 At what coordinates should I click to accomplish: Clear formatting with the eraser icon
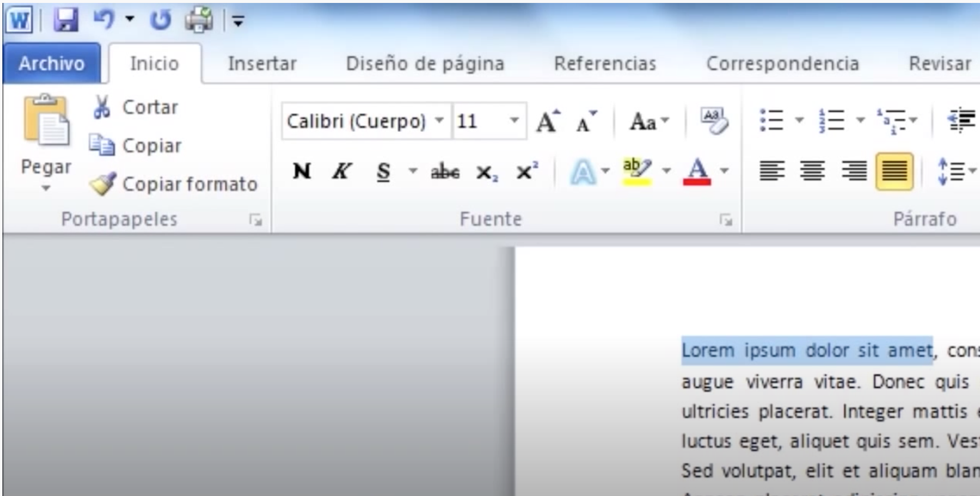[715, 121]
